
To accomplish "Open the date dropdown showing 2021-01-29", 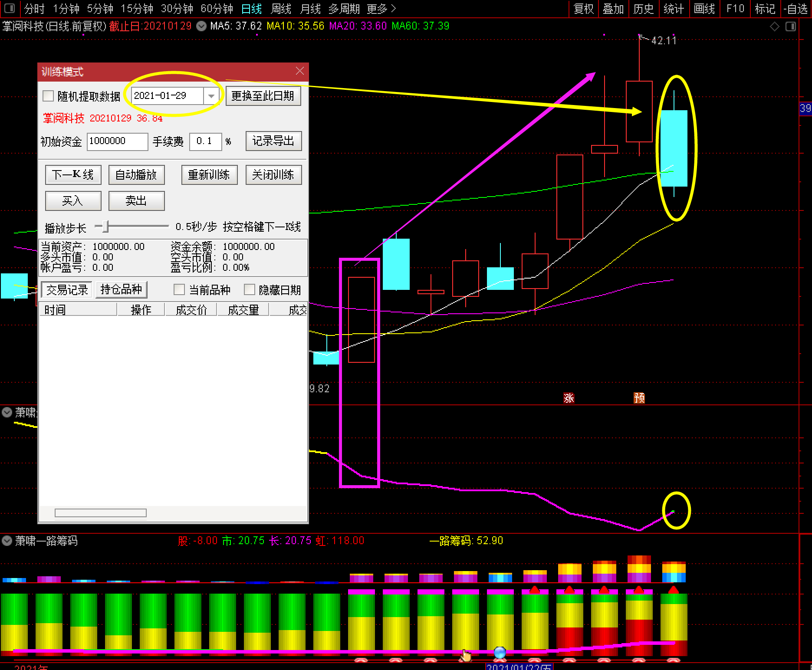I will 211,96.
